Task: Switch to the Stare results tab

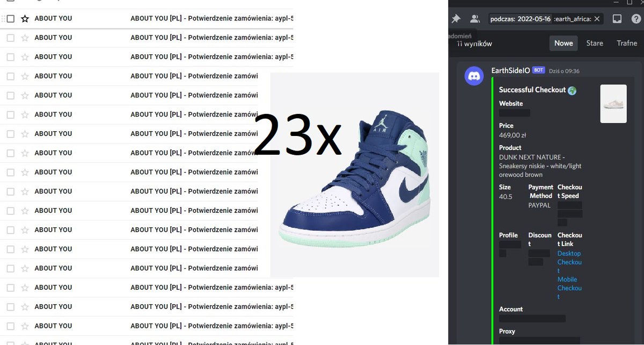Action: [x=594, y=43]
